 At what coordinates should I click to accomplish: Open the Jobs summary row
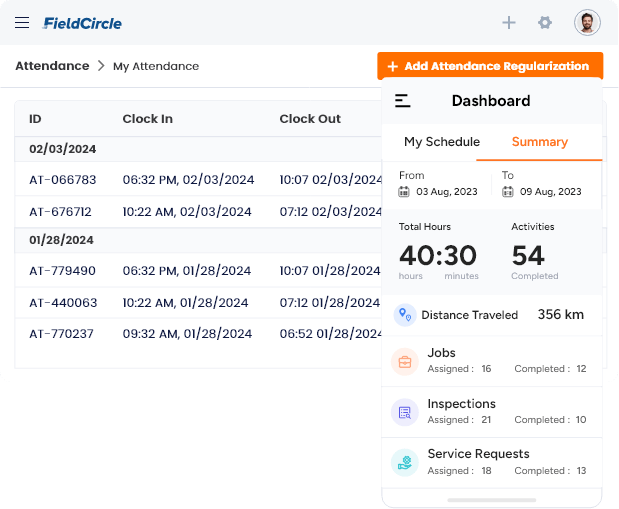point(491,361)
